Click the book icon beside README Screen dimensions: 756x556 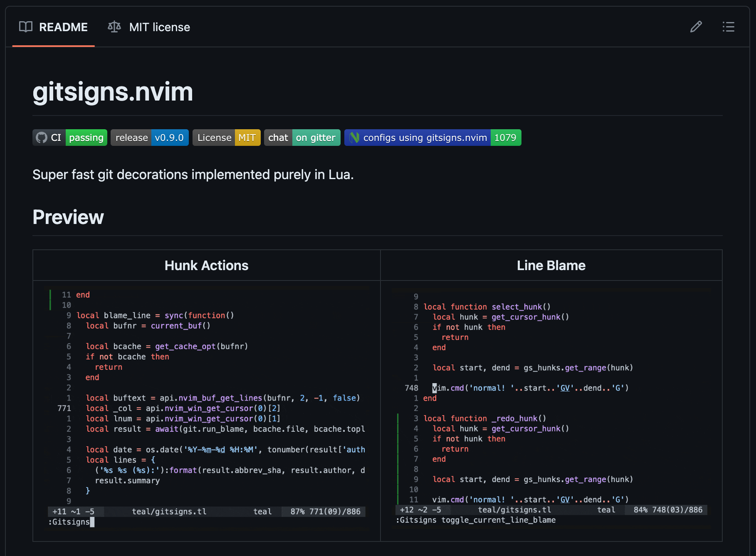(x=26, y=27)
